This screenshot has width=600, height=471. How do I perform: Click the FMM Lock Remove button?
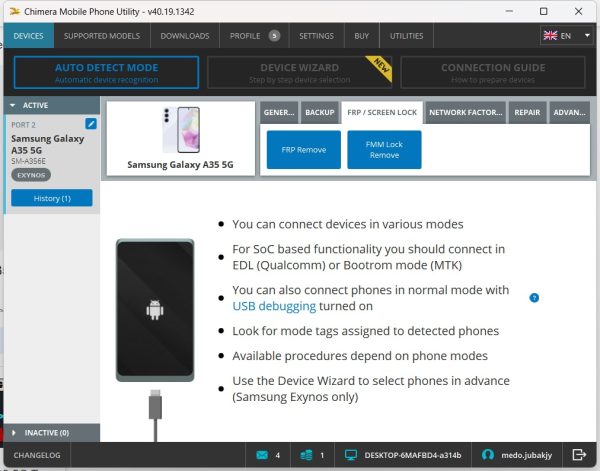[x=384, y=150]
